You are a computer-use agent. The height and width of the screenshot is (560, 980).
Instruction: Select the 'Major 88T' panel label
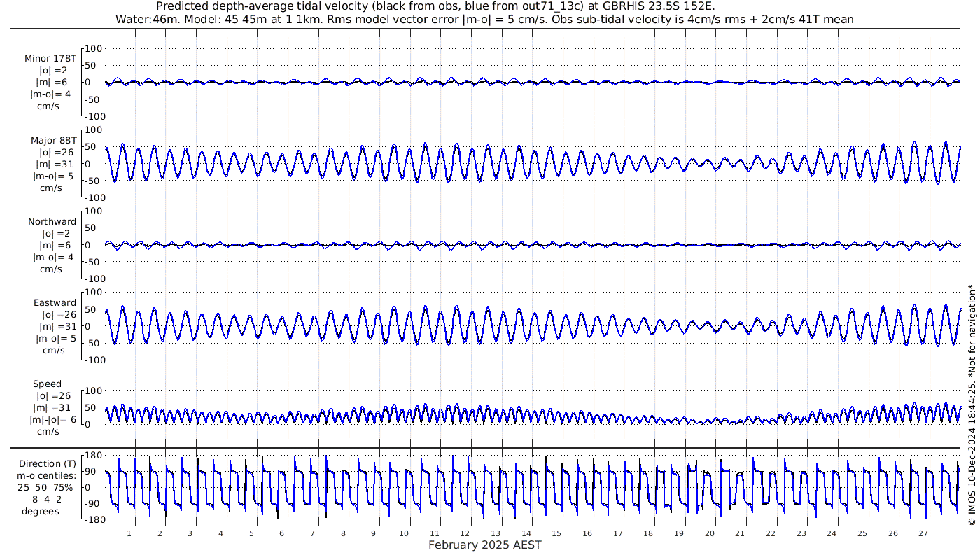(53, 140)
